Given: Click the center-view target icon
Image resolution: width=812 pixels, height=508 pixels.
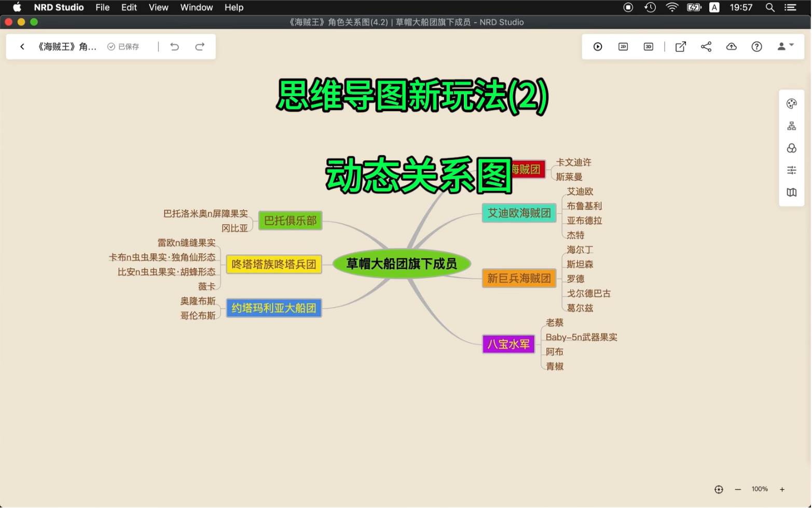Looking at the screenshot, I should [720, 490].
